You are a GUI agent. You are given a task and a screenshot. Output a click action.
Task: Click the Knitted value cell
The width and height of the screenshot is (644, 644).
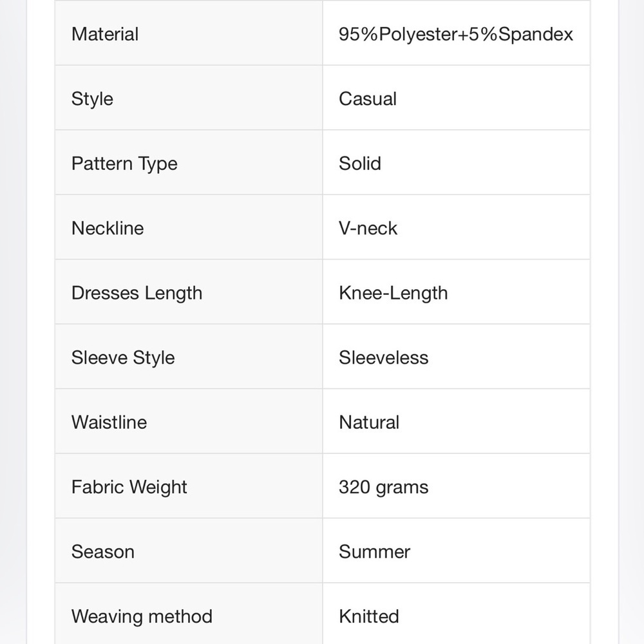pyautogui.click(x=457, y=614)
